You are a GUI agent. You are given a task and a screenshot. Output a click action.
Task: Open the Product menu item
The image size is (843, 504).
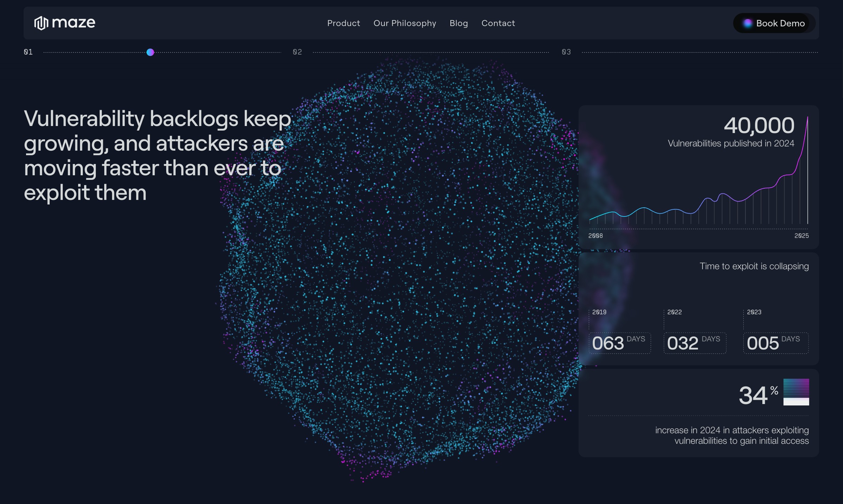[343, 23]
